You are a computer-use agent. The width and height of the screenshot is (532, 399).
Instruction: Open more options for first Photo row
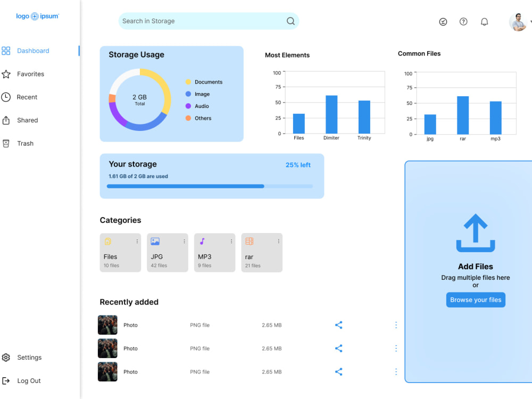pos(396,325)
